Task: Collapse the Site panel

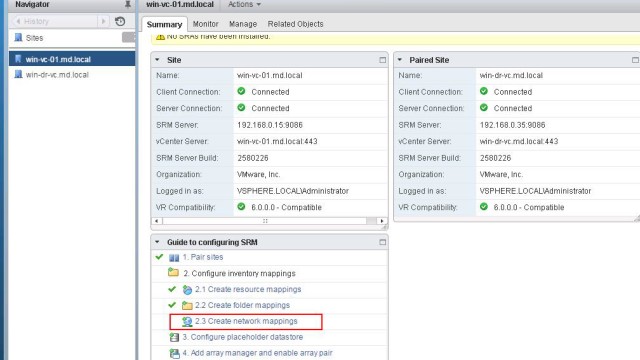Action: [157, 60]
